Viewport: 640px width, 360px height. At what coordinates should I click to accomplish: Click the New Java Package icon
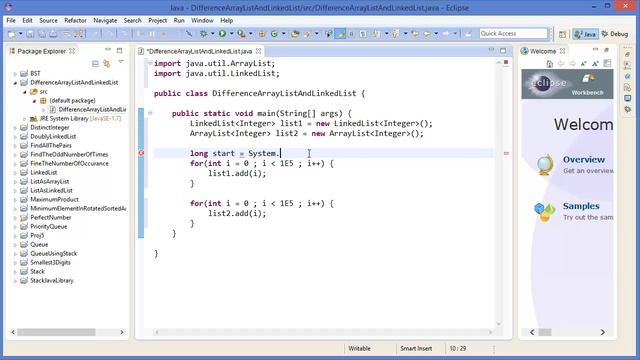coord(262,34)
